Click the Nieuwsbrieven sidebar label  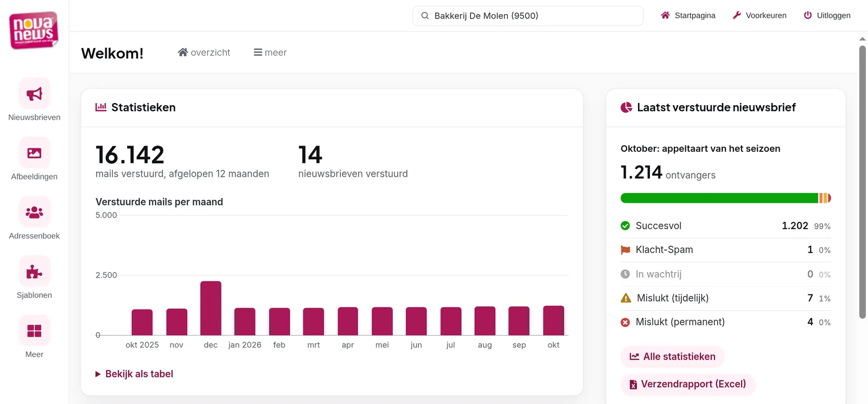pyautogui.click(x=34, y=117)
